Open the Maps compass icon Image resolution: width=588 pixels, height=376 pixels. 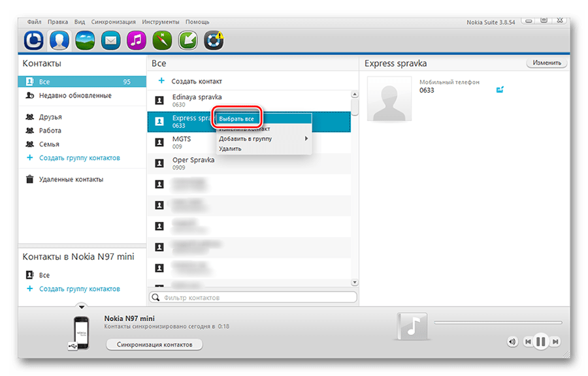tap(162, 40)
